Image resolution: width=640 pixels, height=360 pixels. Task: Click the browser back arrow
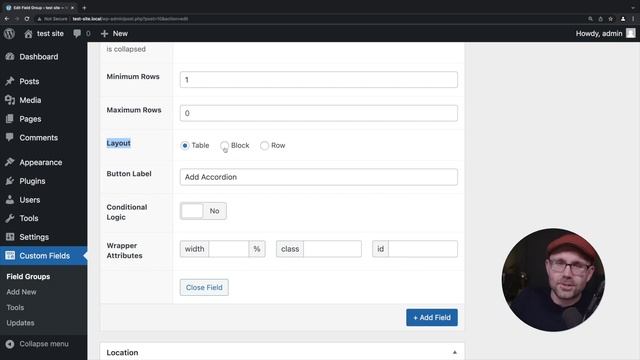pyautogui.click(x=7, y=19)
